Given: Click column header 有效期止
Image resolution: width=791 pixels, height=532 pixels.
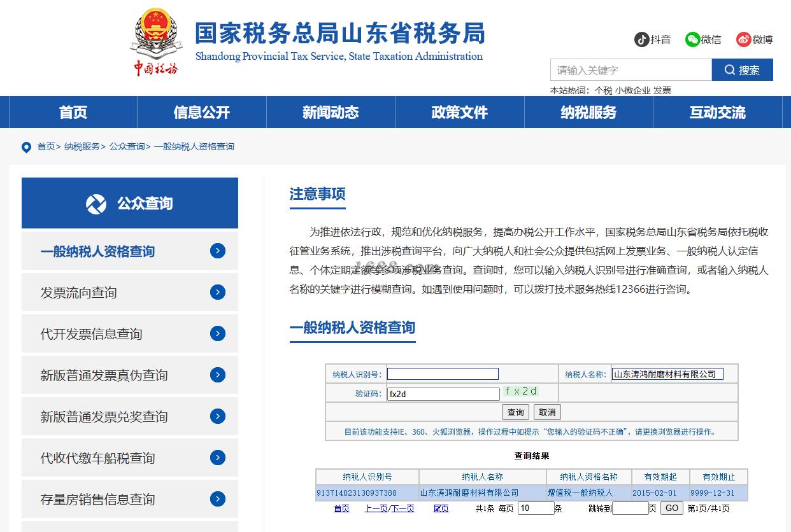Looking at the screenshot, I should (719, 477).
